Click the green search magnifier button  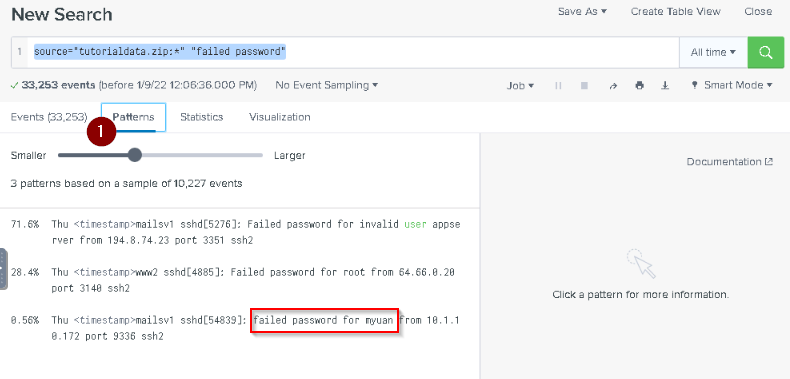(766, 52)
